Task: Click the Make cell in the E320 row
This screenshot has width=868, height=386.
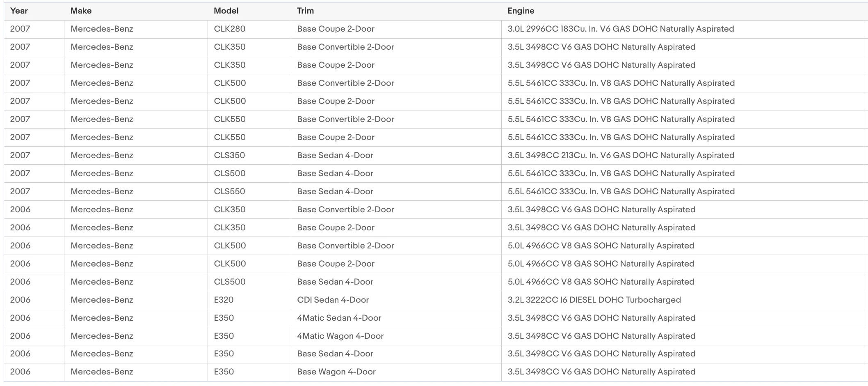Action: point(136,300)
